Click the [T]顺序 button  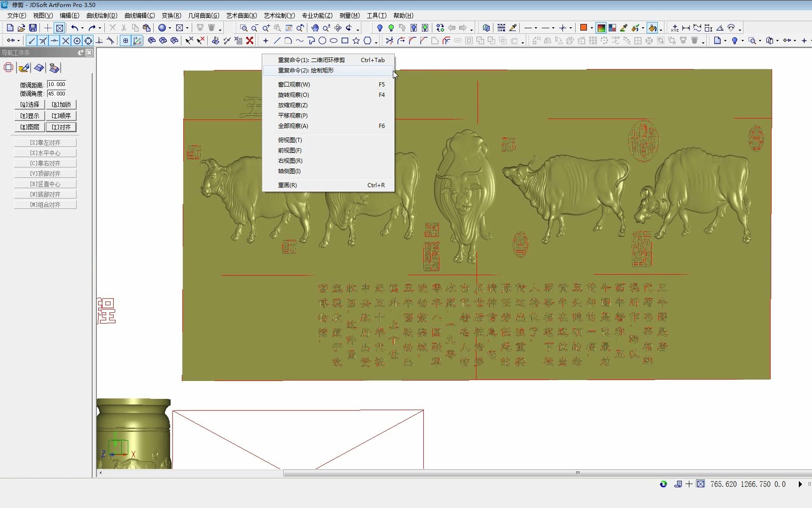pos(61,116)
